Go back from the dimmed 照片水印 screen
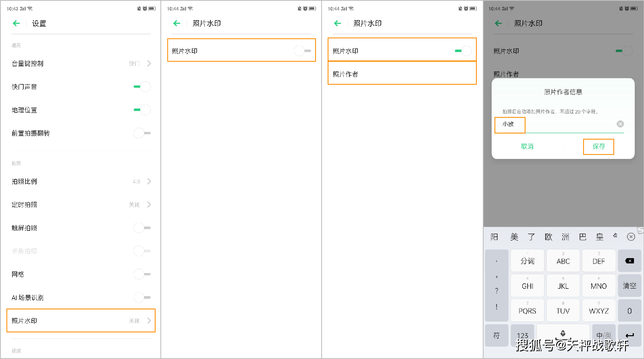 pyautogui.click(x=499, y=23)
